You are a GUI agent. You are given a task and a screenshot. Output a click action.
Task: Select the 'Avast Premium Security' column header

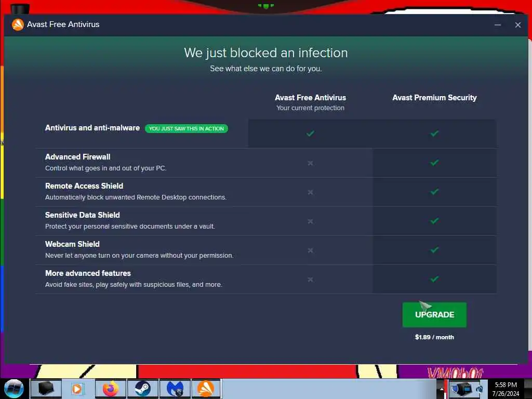pos(434,98)
